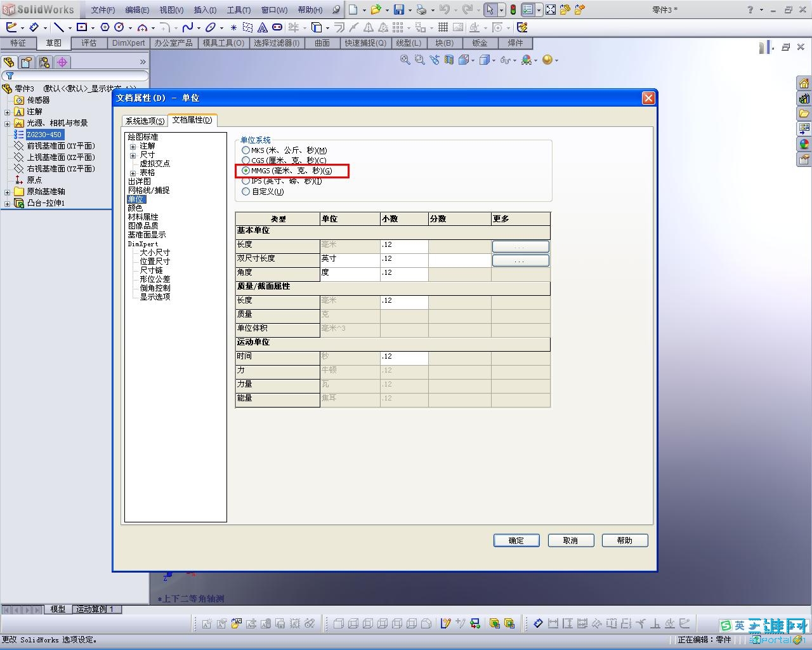Screen dimensions: 812x650
Task: Open the Save button dropdown arrow
Action: tap(409, 10)
